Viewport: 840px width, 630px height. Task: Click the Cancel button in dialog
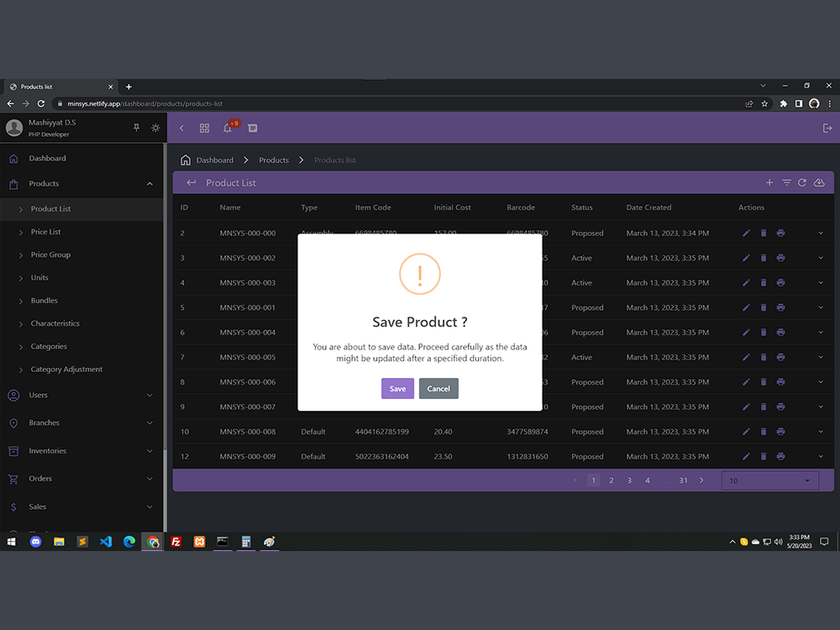pos(438,388)
